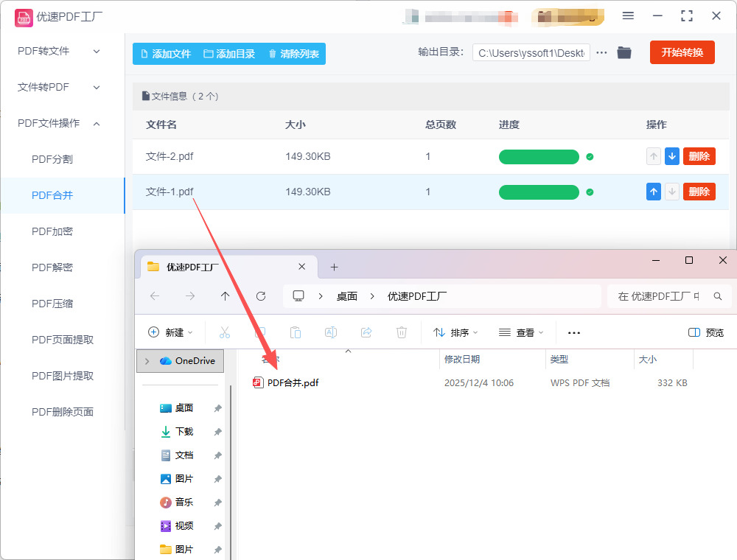This screenshot has height=560, width=737.
Task: Add a new Explorer tab with plus
Action: (334, 267)
